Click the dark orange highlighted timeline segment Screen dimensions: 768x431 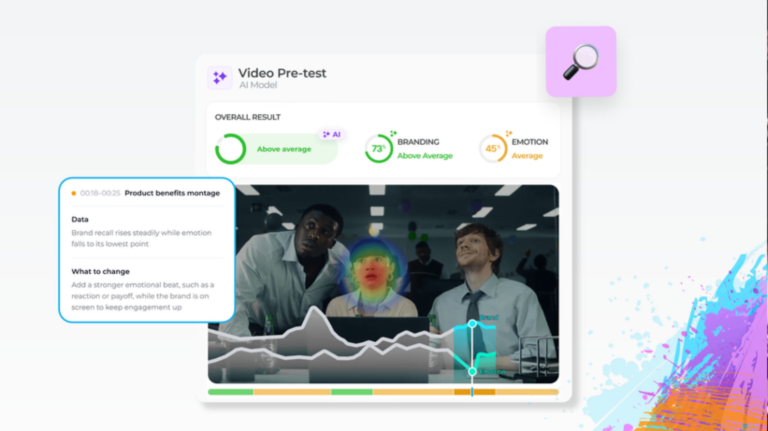coord(475,392)
